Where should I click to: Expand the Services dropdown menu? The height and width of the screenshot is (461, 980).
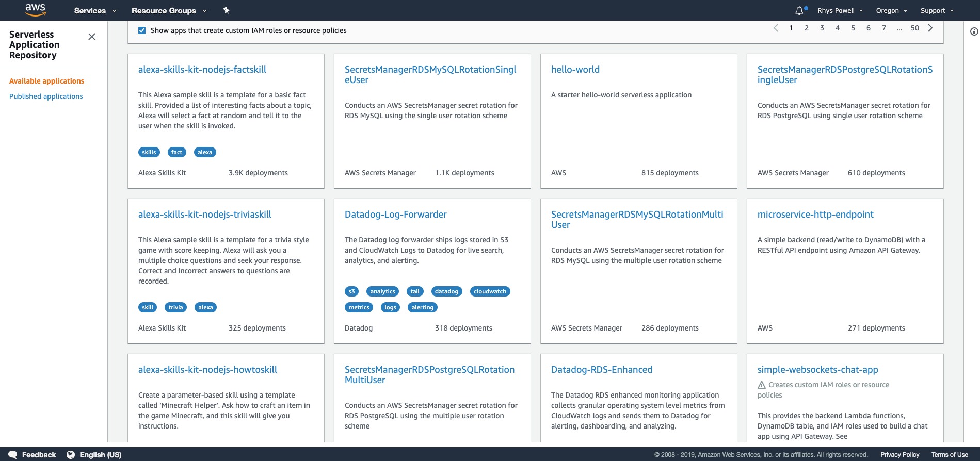click(95, 10)
